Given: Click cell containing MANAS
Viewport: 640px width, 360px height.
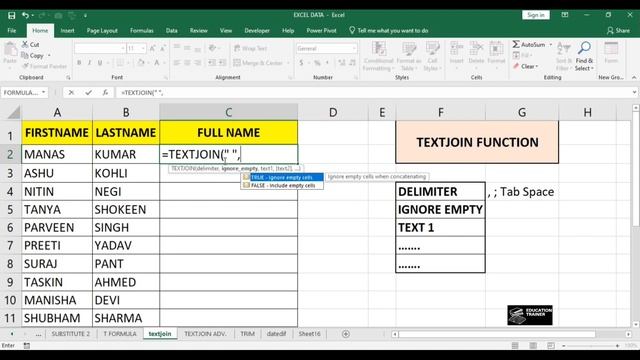Looking at the screenshot, I should pyautogui.click(x=57, y=154).
